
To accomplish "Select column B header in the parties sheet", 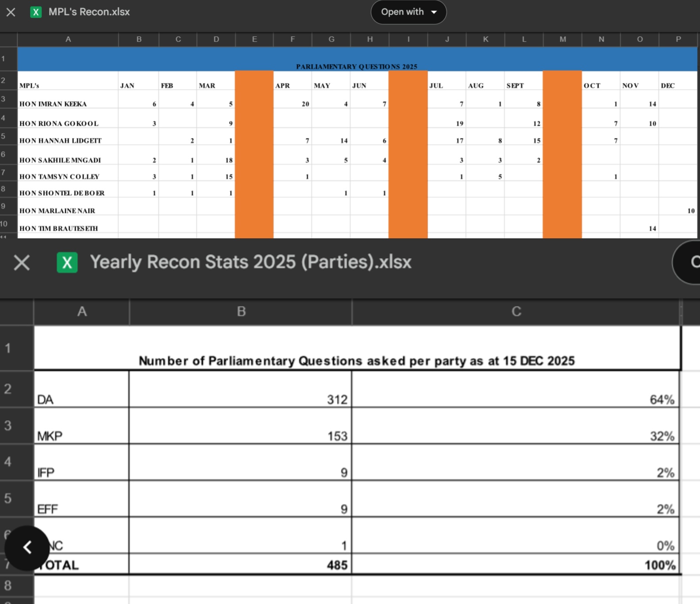I will (241, 312).
